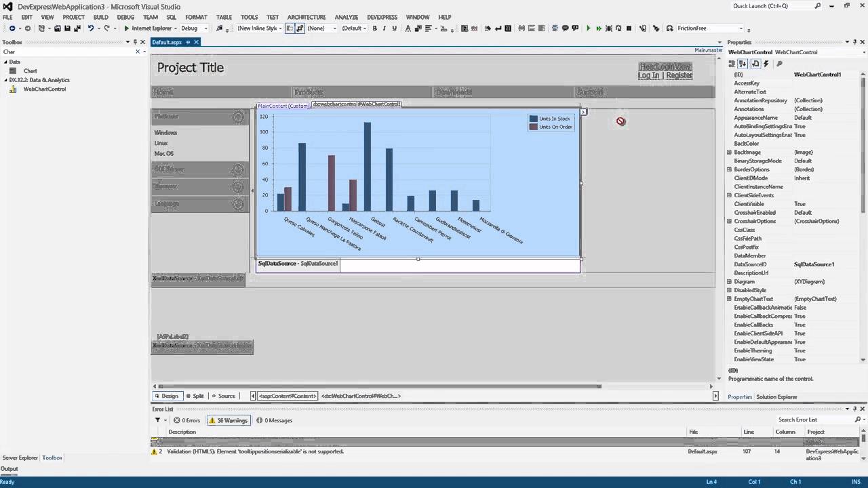Sort properties alphabetically
The width and height of the screenshot is (868, 488).
(x=743, y=64)
